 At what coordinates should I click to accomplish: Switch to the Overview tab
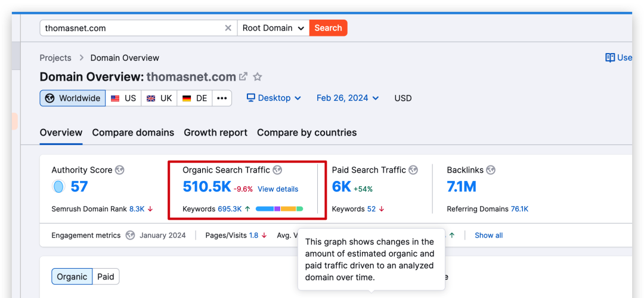click(x=61, y=133)
